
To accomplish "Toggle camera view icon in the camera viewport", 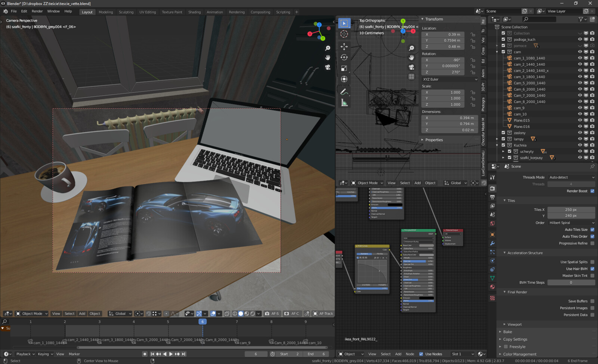I will point(327,67).
